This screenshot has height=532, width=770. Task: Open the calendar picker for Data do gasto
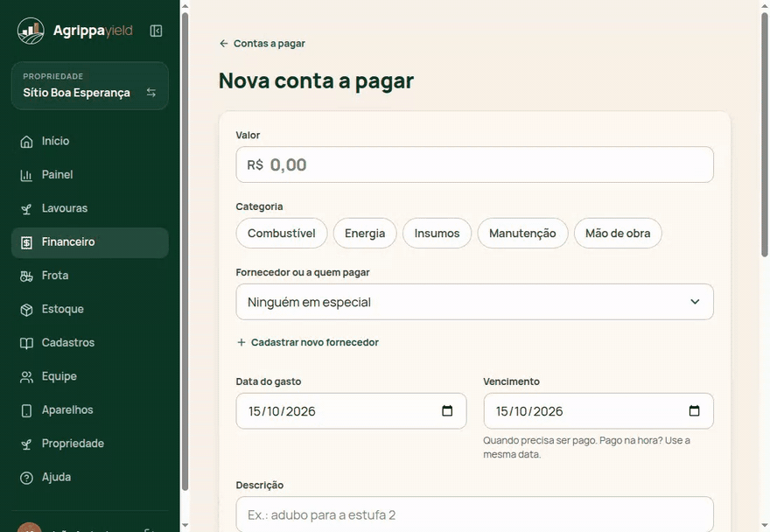(x=447, y=410)
